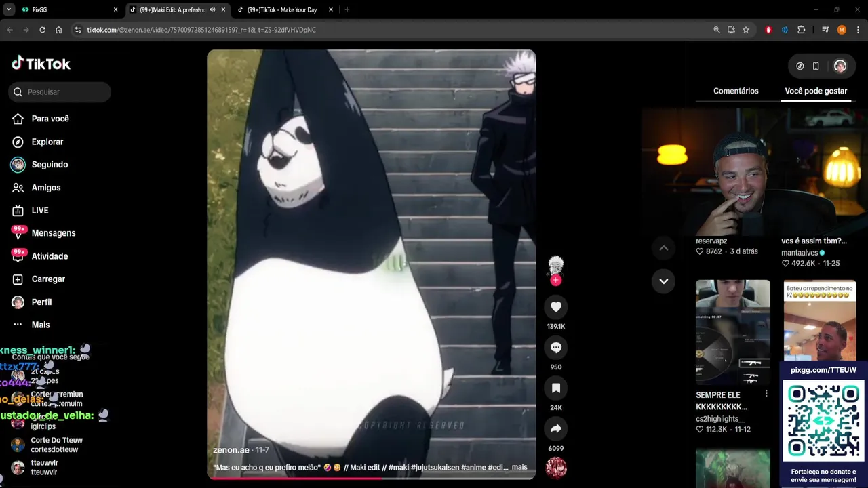
Task: Open a new browser tab
Action: click(347, 9)
